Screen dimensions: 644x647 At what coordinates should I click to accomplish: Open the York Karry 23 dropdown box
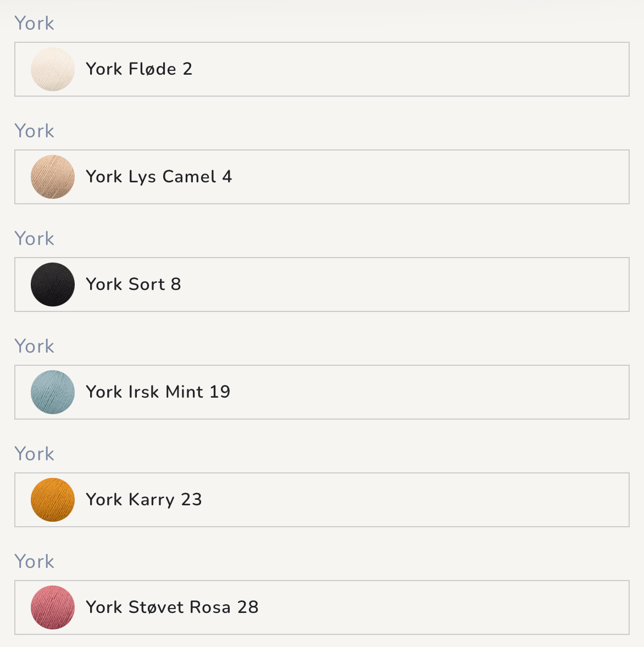pos(322,500)
